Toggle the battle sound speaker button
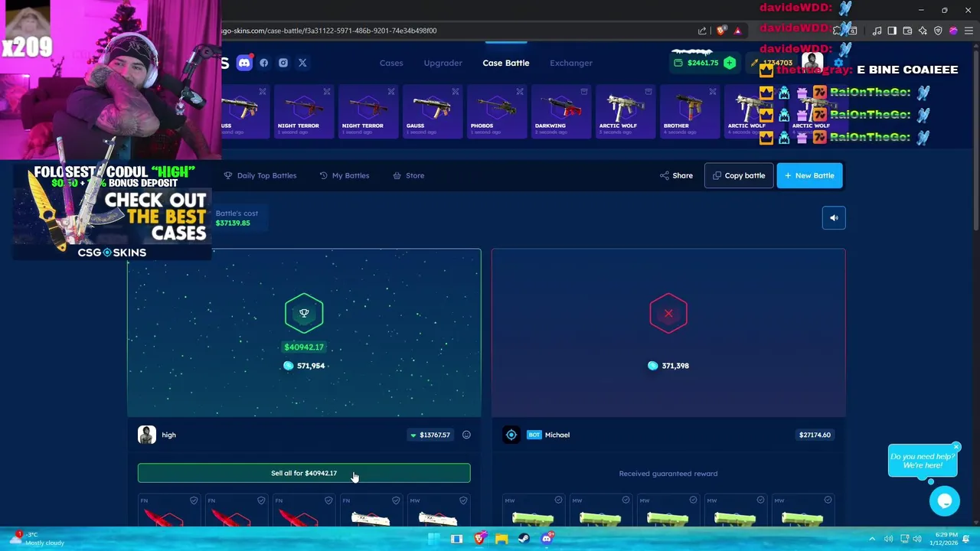Image resolution: width=980 pixels, height=551 pixels. click(x=834, y=218)
